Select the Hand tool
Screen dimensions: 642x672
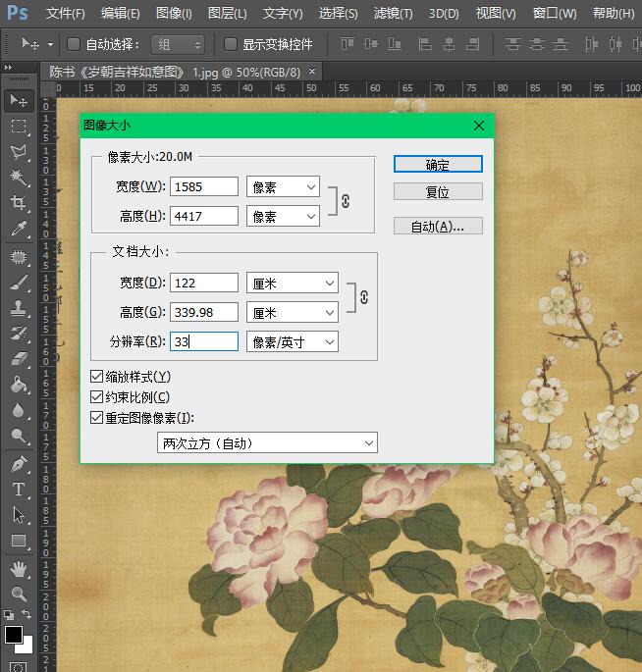click(x=19, y=569)
